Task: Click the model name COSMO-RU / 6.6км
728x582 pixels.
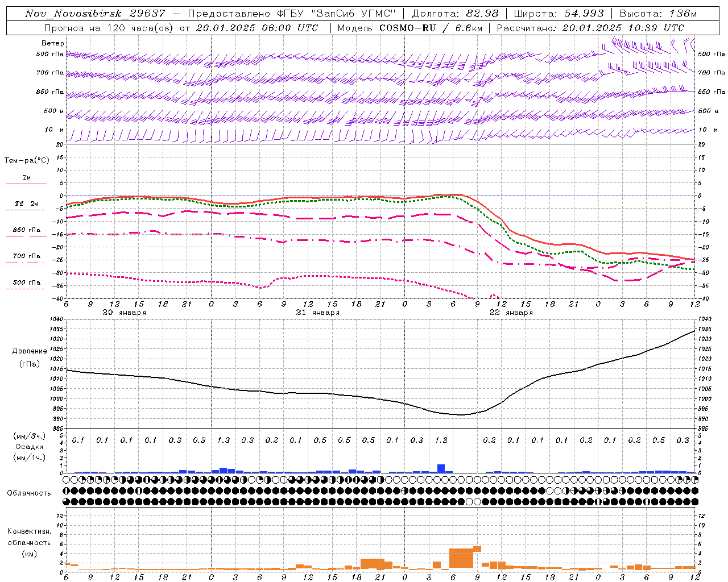Action: pos(431,28)
